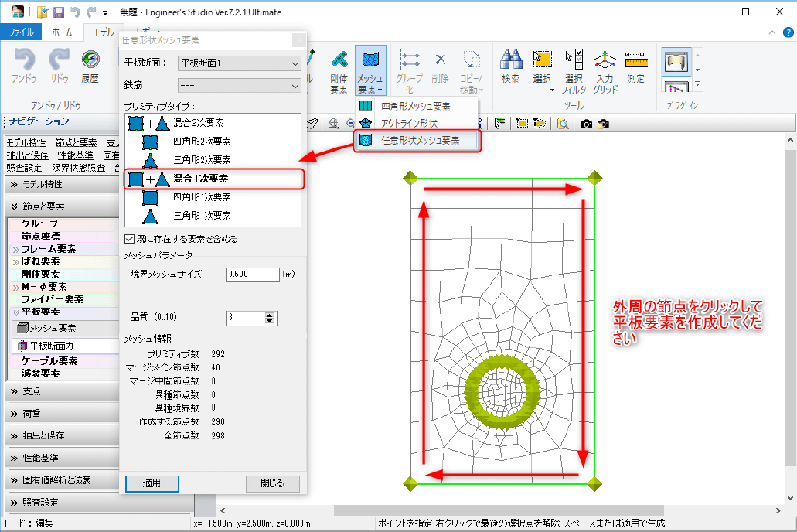Choose アウトライン形状 menu item
Image resolution: width=797 pixels, height=532 pixels.
[x=417, y=123]
